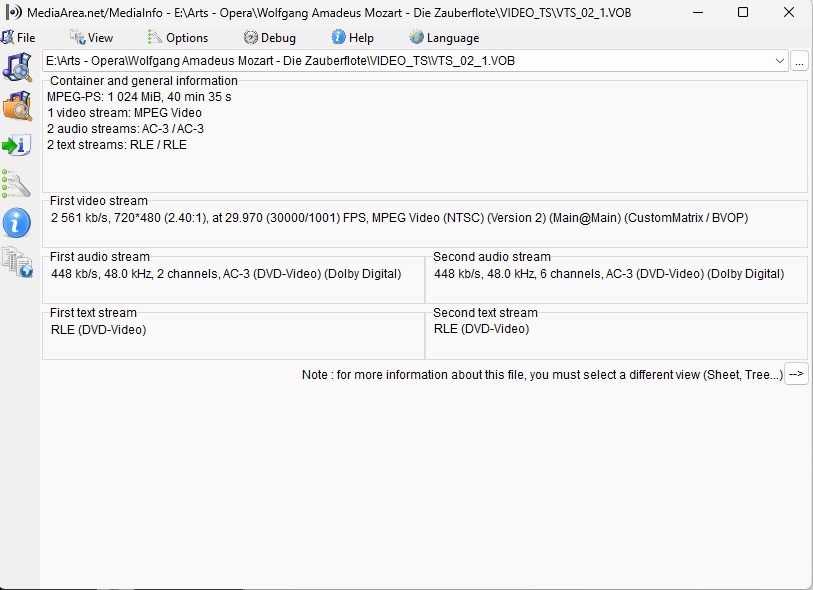The image size is (813, 590).
Task: Click the 'Note : for more information' text
Action: coord(542,375)
